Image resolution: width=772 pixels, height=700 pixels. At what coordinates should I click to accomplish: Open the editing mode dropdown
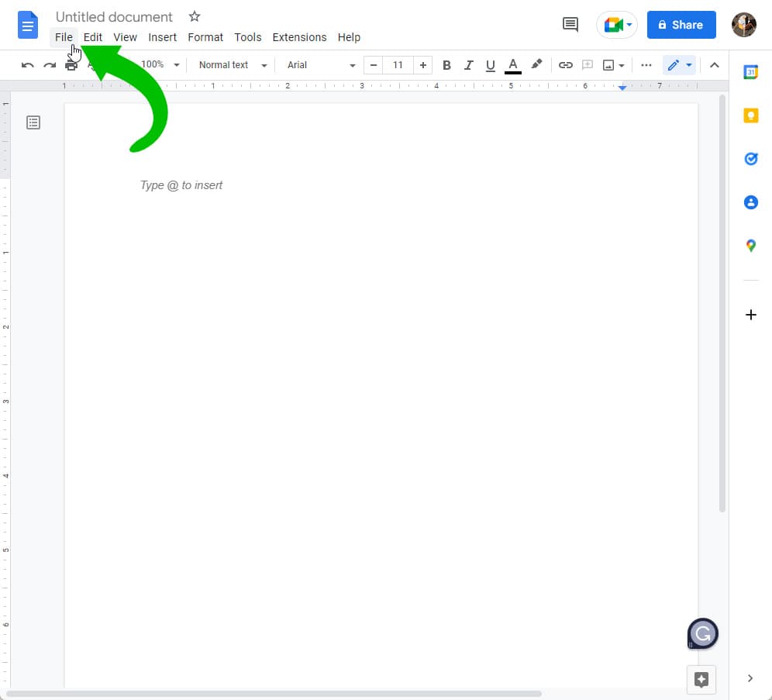click(x=680, y=65)
